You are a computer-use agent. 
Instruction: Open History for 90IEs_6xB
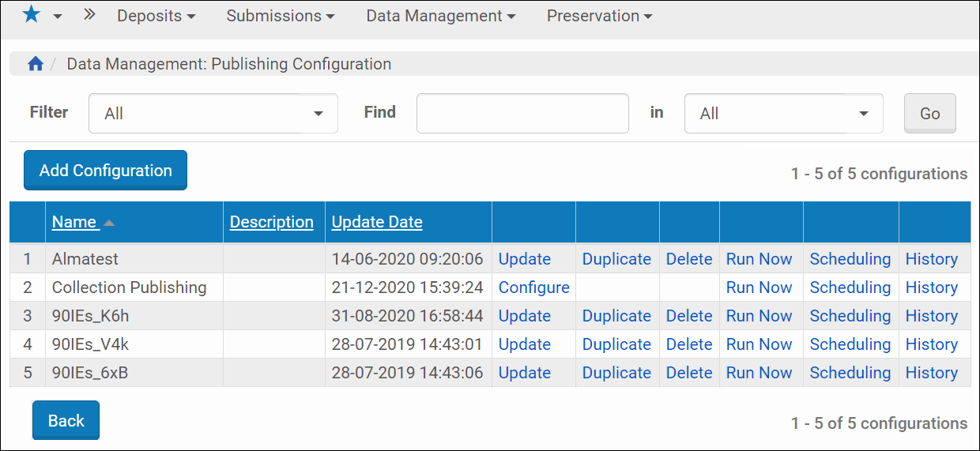pos(931,373)
